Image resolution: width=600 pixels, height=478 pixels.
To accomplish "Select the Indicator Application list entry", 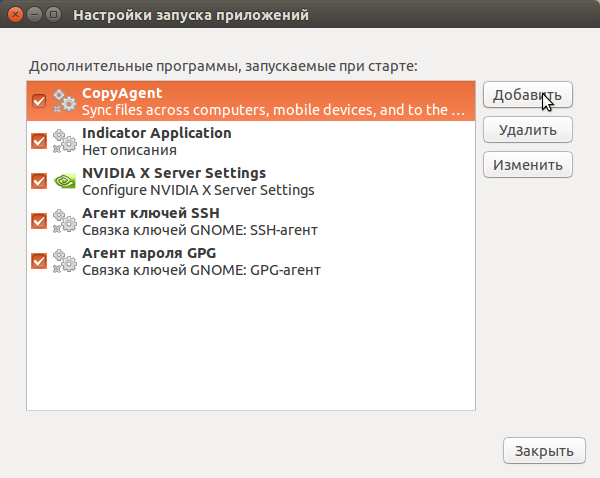I will click(251, 141).
